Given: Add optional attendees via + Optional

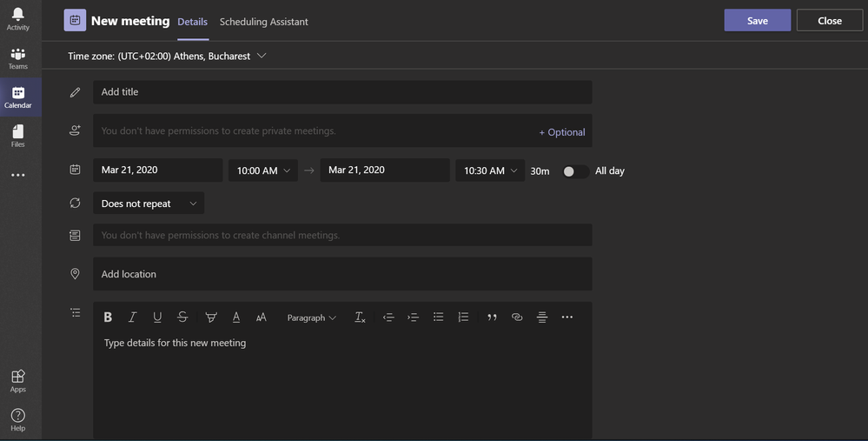Looking at the screenshot, I should pos(562,132).
